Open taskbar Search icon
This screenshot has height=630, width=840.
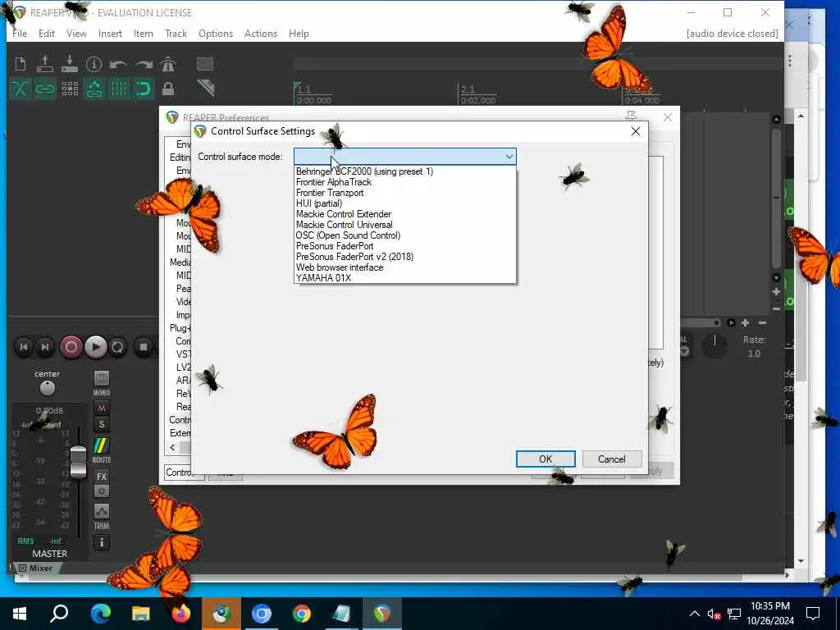(59, 614)
